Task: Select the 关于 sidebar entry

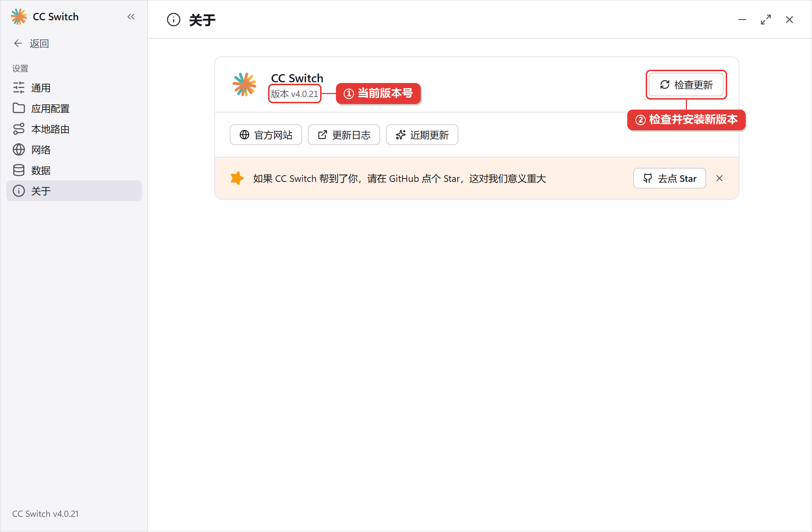Action: click(x=74, y=191)
